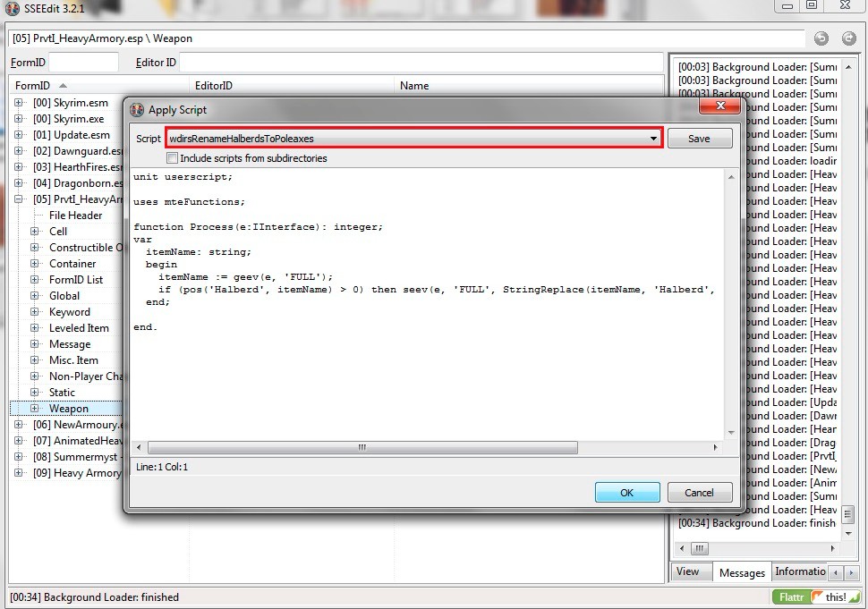The height and width of the screenshot is (609, 868).
Task: Switch to the Messages tab
Action: coord(742,572)
